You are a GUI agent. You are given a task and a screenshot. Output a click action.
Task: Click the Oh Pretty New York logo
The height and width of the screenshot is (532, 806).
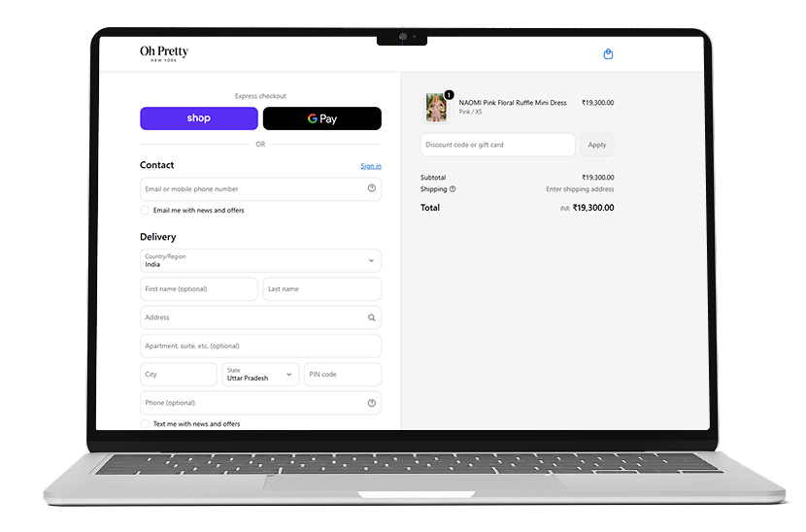coord(164,53)
